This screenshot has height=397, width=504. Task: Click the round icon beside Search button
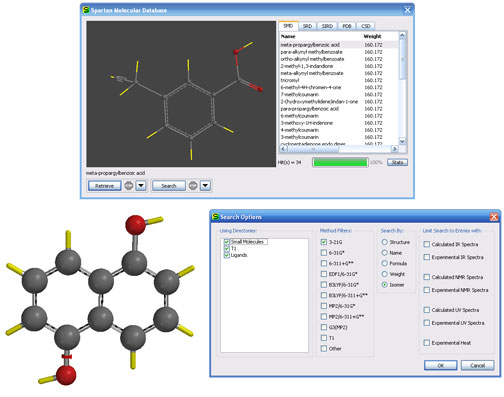pos(193,186)
